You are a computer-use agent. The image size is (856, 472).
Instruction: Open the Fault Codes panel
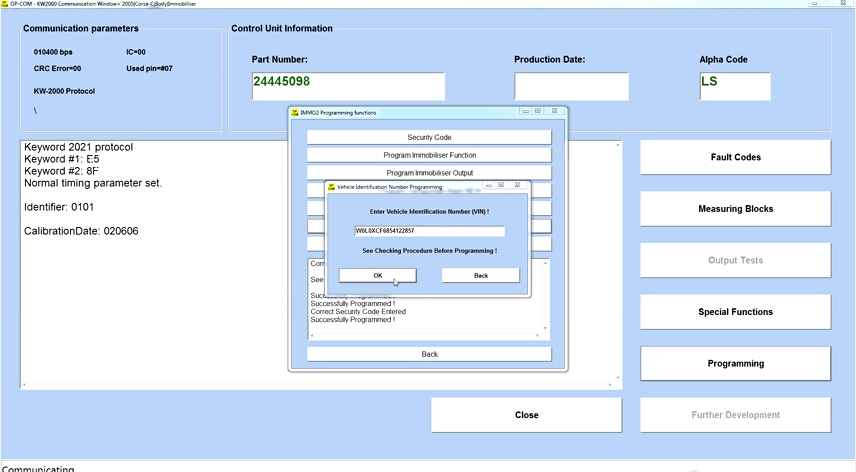click(735, 157)
